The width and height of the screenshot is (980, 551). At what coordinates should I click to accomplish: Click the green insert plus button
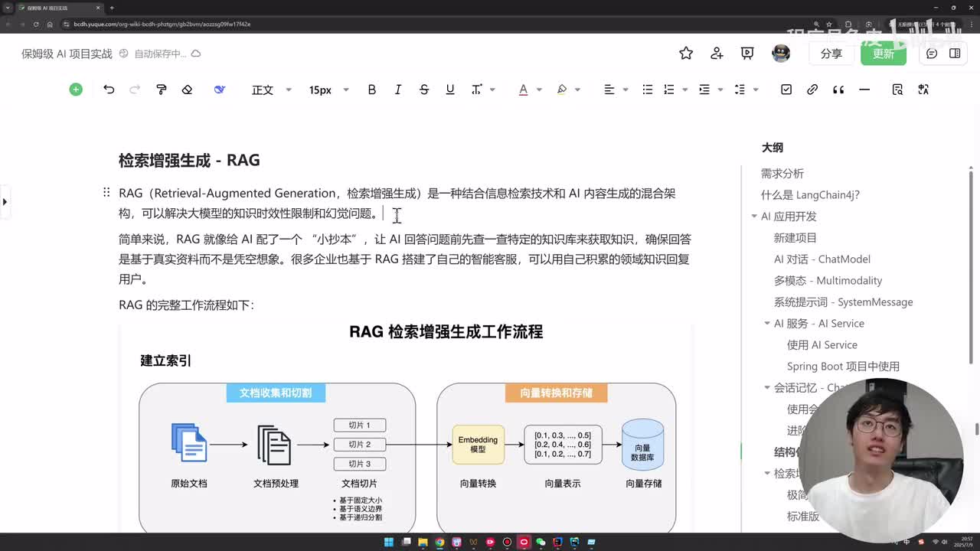coord(76,90)
